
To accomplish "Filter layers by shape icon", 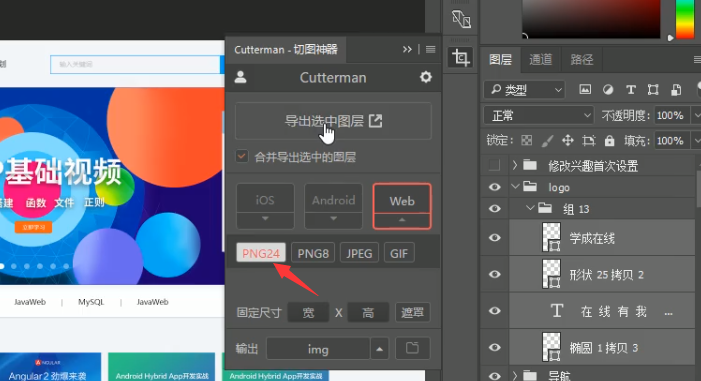I will pos(653,90).
